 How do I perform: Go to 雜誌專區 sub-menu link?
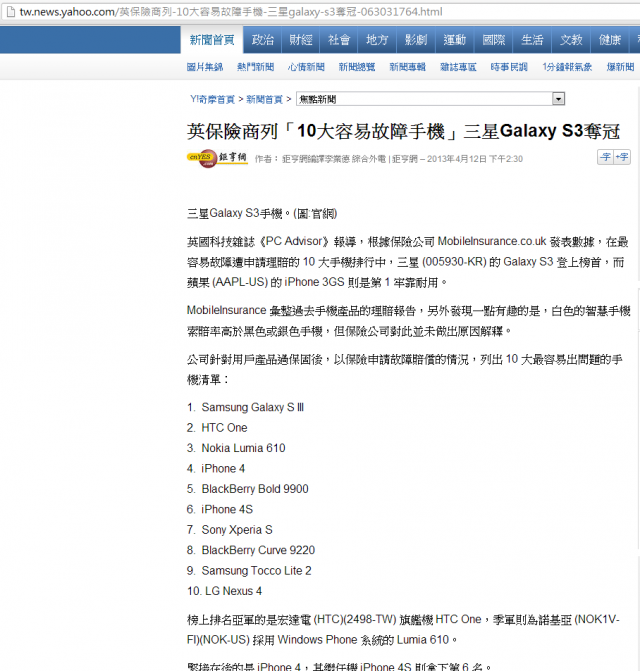(x=458, y=67)
